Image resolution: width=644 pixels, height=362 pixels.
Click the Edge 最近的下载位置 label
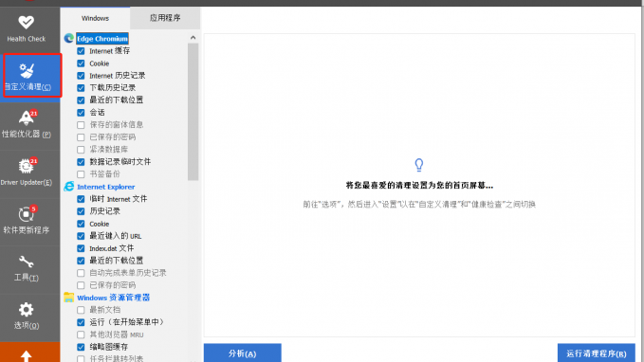117,100
